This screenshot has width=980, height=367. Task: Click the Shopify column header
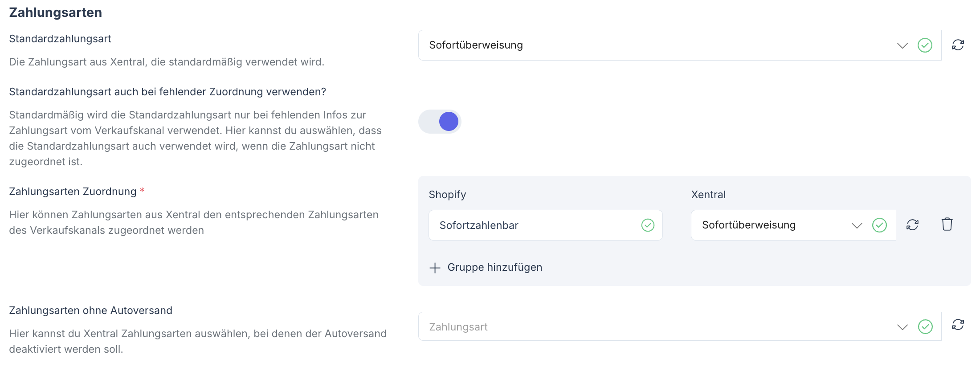(x=447, y=194)
